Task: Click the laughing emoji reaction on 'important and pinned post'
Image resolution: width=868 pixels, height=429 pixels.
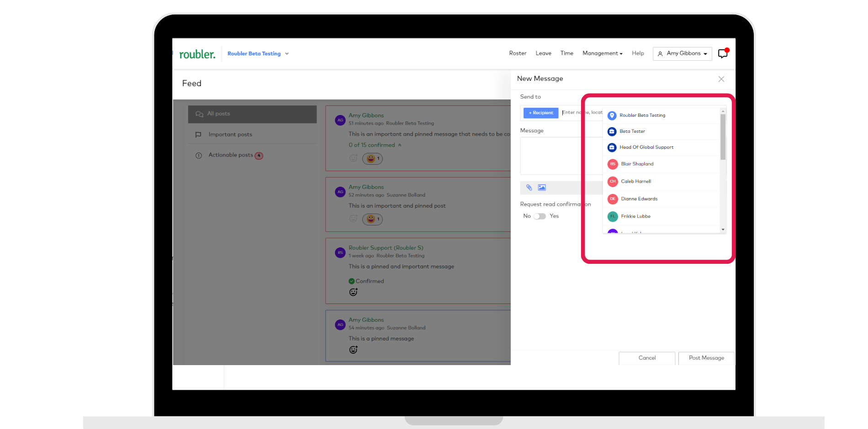Action: tap(372, 219)
